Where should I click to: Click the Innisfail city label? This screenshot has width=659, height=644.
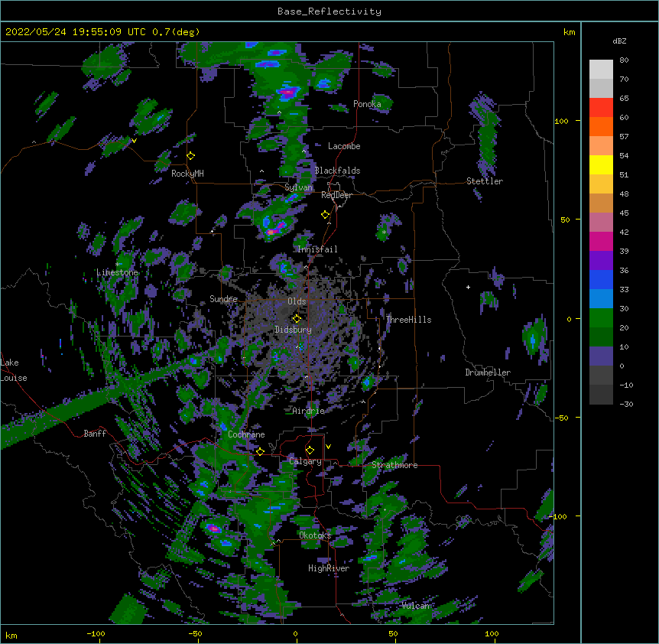[x=317, y=249]
